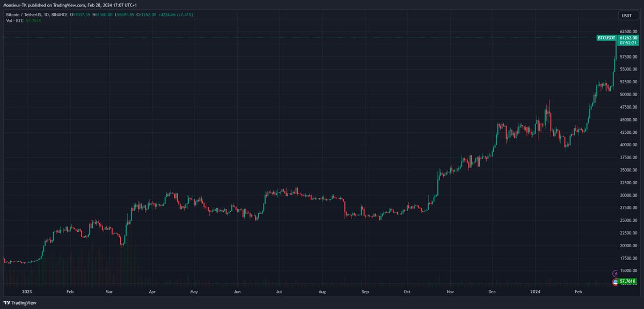The width and height of the screenshot is (644, 309).
Task: Click the May time axis label
Action: [x=194, y=291]
